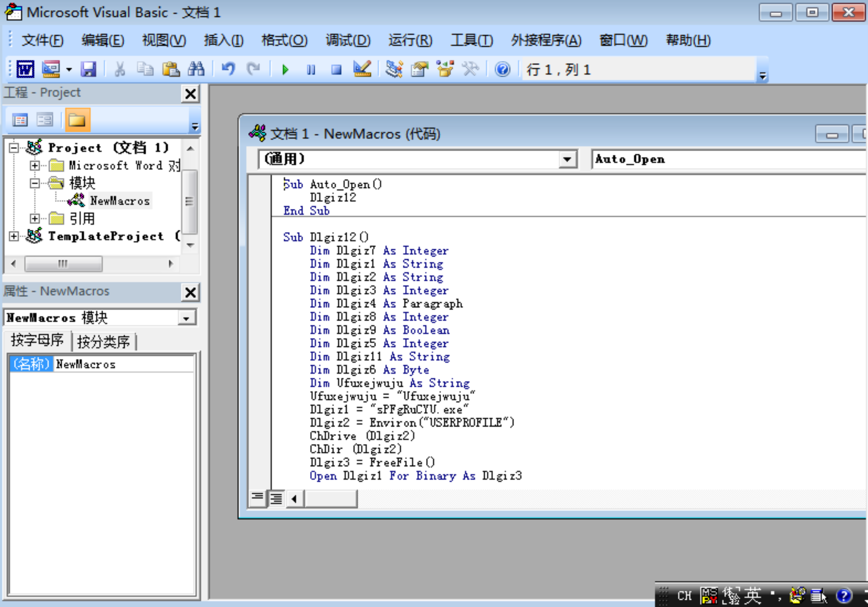This screenshot has width=868, height=607.
Task: Open the 文件(F) menu
Action: (43, 40)
